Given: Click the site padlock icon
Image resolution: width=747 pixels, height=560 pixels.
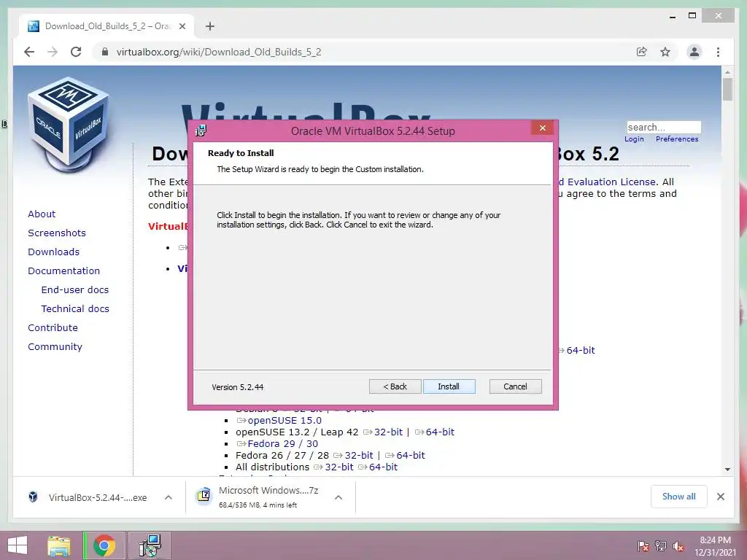Looking at the screenshot, I should coord(105,52).
